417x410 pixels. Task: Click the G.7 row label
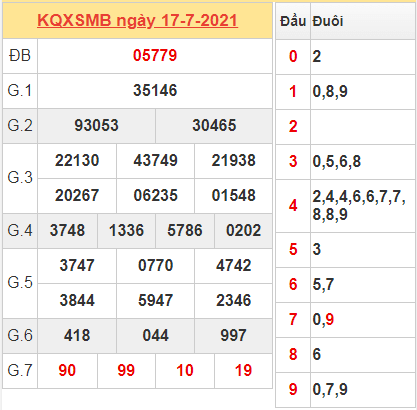20,370
